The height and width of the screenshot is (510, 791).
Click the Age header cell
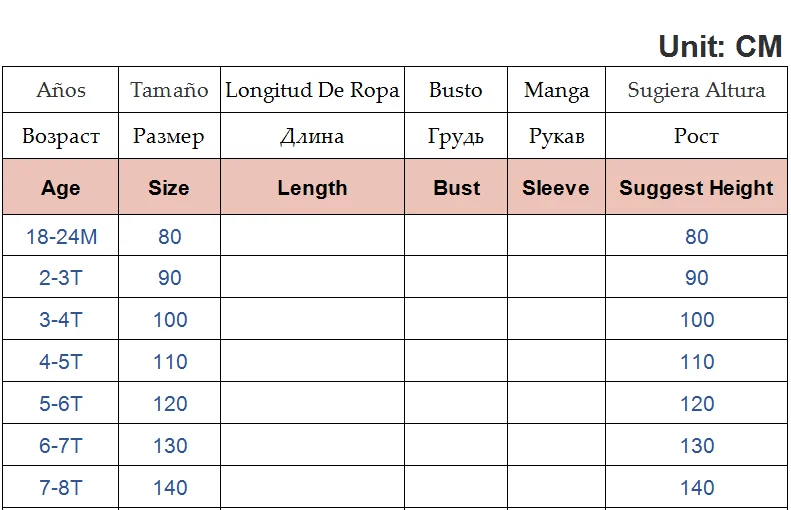click(x=61, y=188)
